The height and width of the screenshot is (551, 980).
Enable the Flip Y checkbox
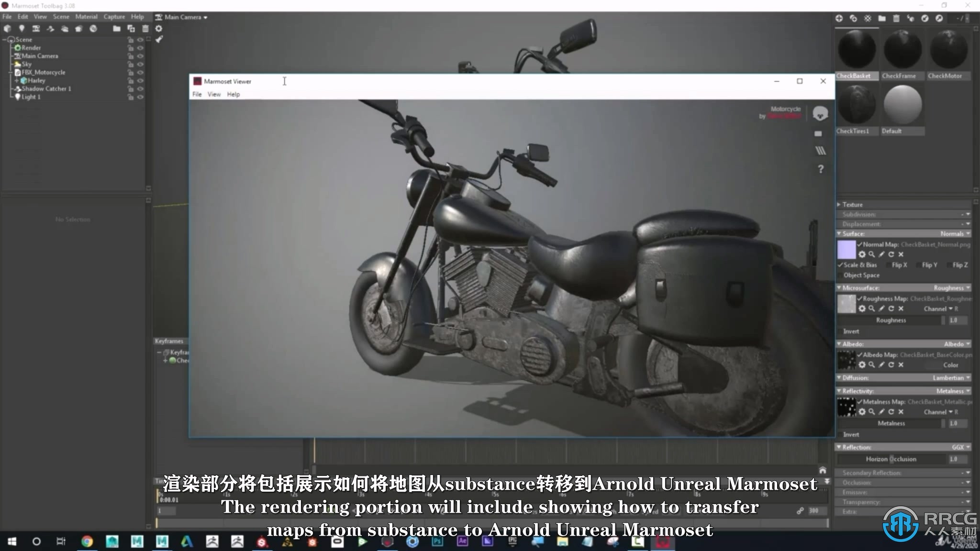pyautogui.click(x=919, y=265)
